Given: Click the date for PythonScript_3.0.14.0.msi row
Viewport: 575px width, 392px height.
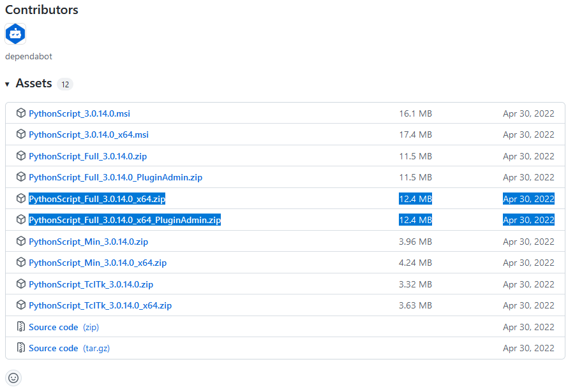Looking at the screenshot, I should coord(528,113).
